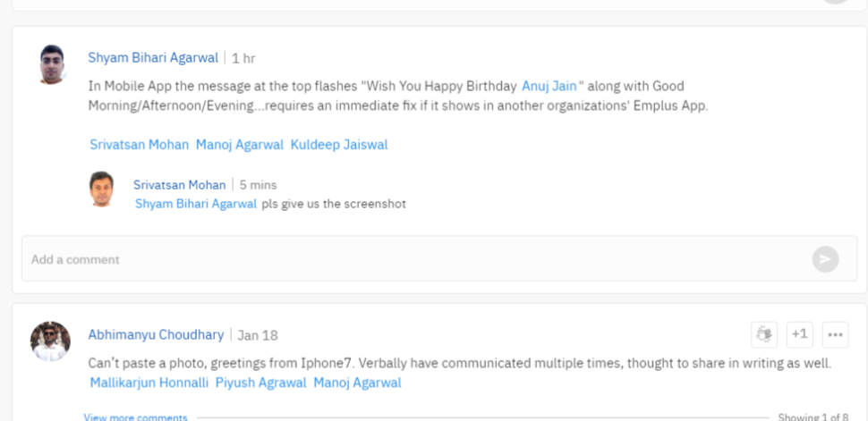Open Srivatsan Mohan's commenter avatar
Image resolution: width=868 pixels, height=421 pixels.
pyautogui.click(x=101, y=189)
